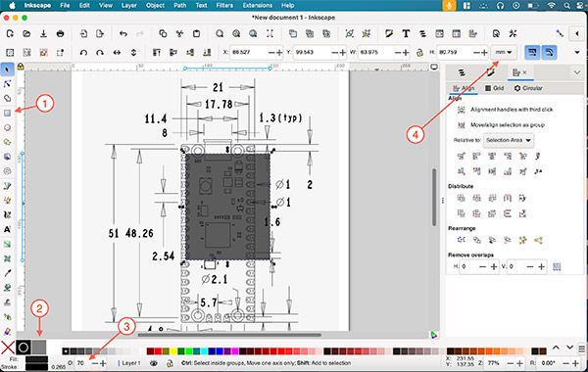Expand toolbar overflow arrow at right
The image size is (588, 372).
point(577,53)
